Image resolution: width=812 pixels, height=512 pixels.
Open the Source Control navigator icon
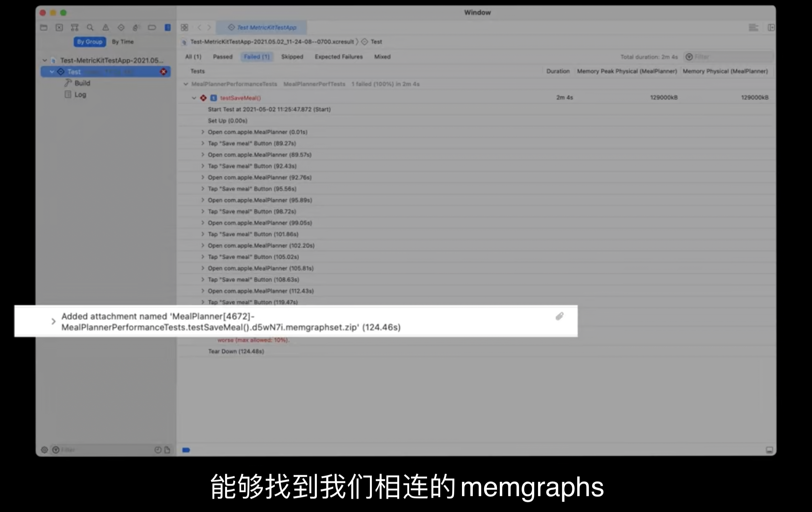point(59,27)
